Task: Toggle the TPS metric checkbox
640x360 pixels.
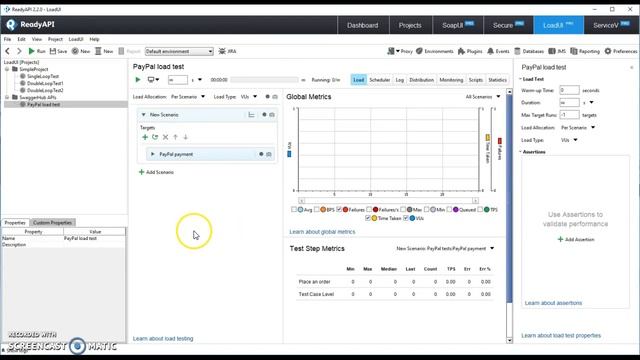Action: 480,209
